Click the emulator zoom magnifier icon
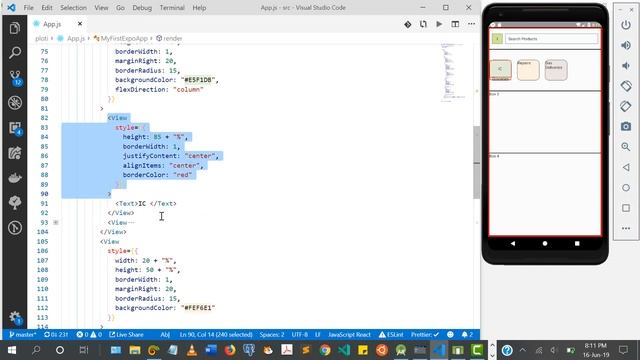Image resolution: width=640 pixels, height=360 pixels. pos(626,147)
